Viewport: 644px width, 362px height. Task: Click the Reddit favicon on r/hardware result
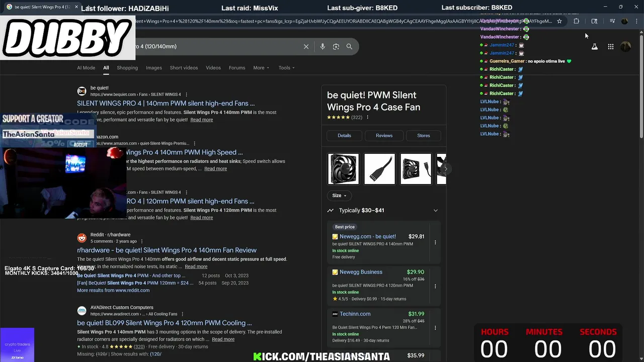[82, 238]
